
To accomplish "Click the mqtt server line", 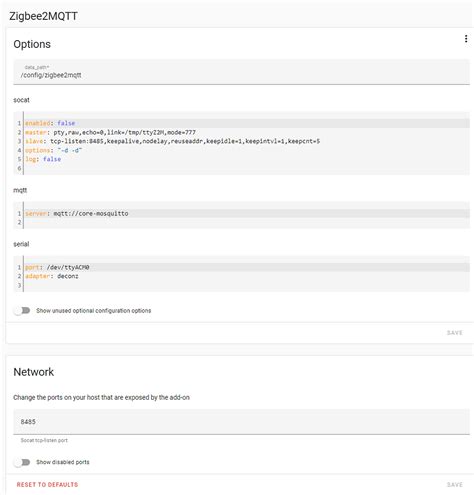I will 247,213.
